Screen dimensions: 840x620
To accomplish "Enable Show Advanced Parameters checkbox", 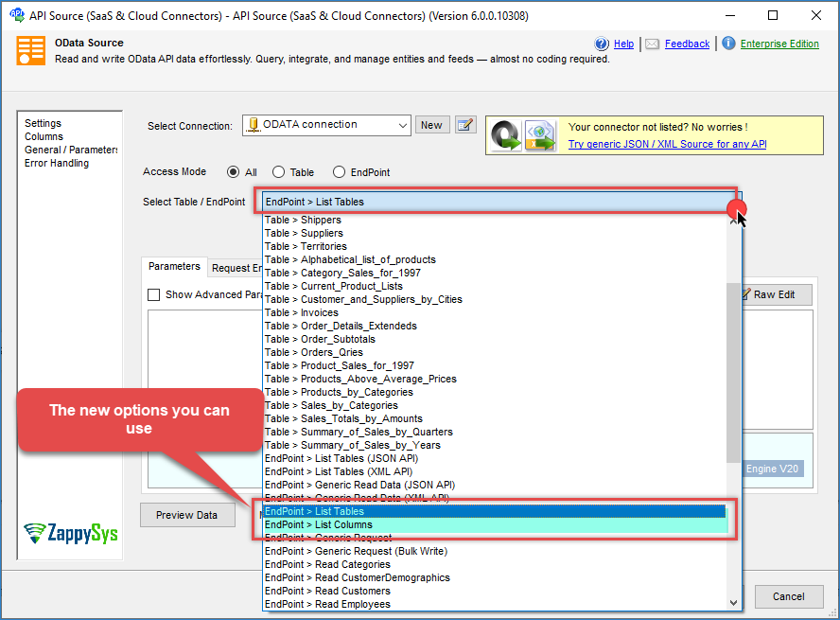I will 154,294.
